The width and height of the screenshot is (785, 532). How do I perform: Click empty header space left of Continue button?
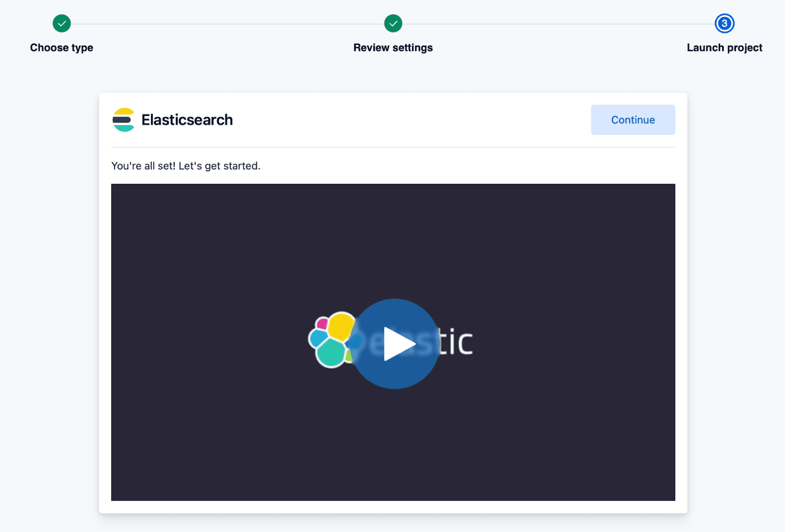point(412,120)
